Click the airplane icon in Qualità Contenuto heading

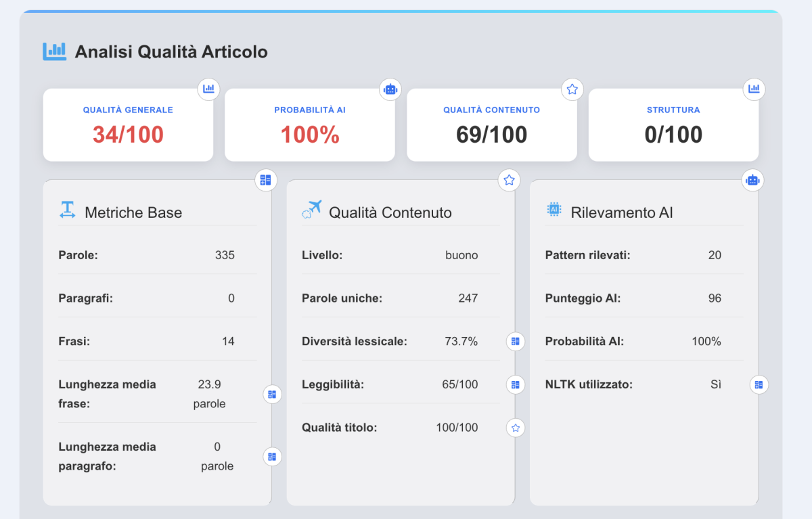click(x=311, y=210)
